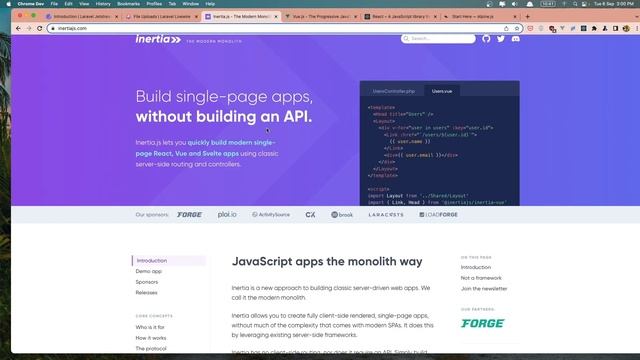Open the Extensions puzzle-piece icon
The image size is (640, 360).
click(594, 28)
